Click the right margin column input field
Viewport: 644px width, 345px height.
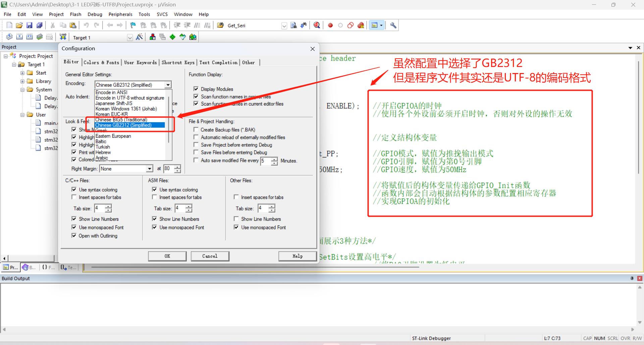pyautogui.click(x=169, y=168)
